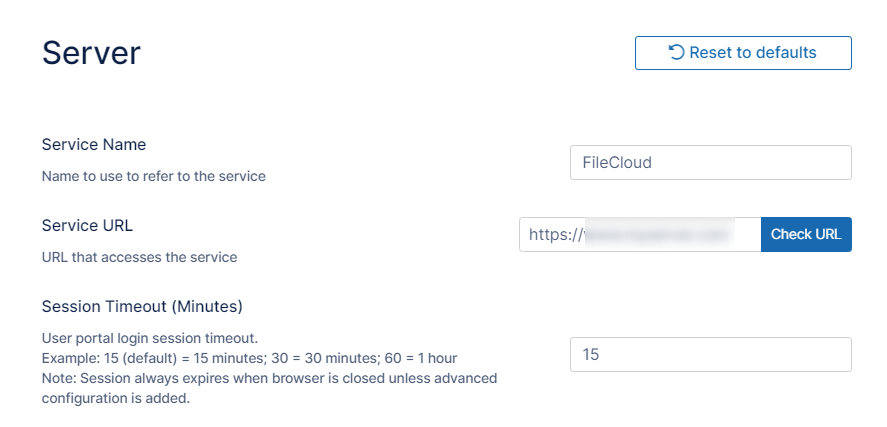Click the circular reset arrow icon
Image resolution: width=887 pixels, height=427 pixels.
click(x=677, y=53)
